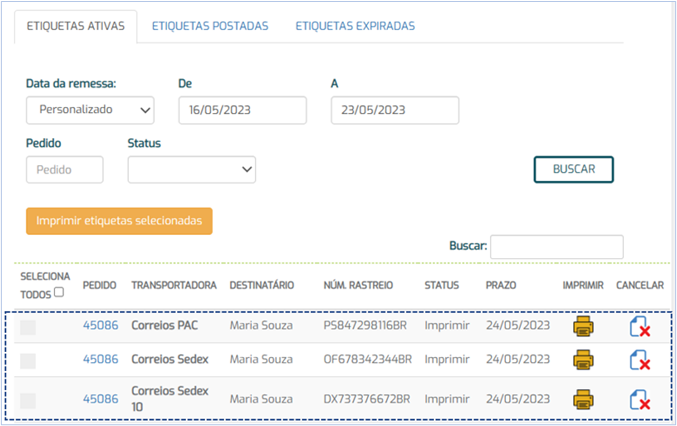This screenshot has width=677, height=426.
Task: Cancel the Correios Sedex label
Action: pyautogui.click(x=639, y=361)
